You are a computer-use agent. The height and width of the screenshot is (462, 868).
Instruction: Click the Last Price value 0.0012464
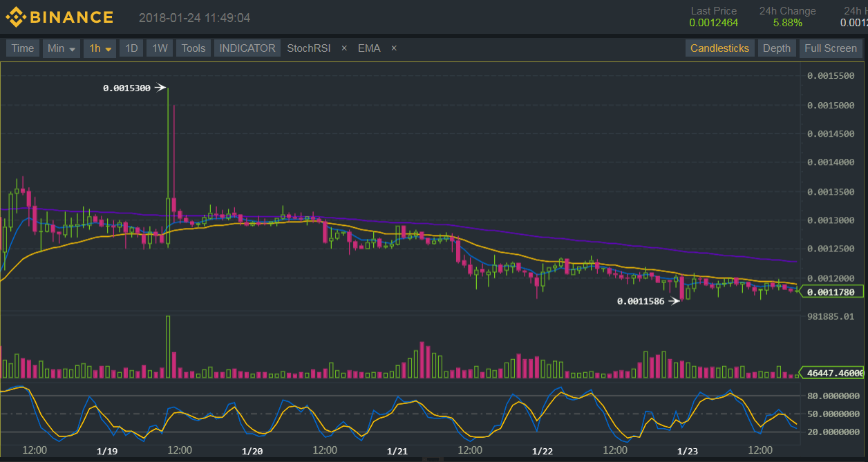pyautogui.click(x=713, y=23)
